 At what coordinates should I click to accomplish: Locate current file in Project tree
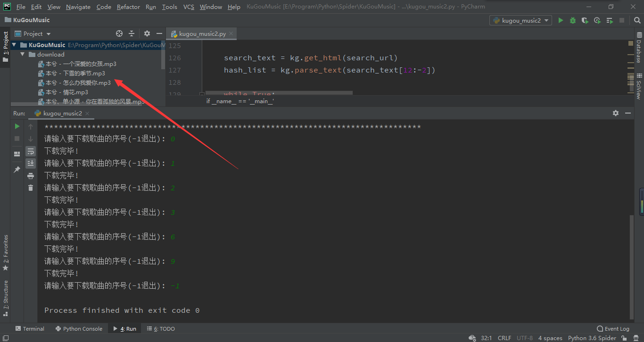click(x=119, y=33)
